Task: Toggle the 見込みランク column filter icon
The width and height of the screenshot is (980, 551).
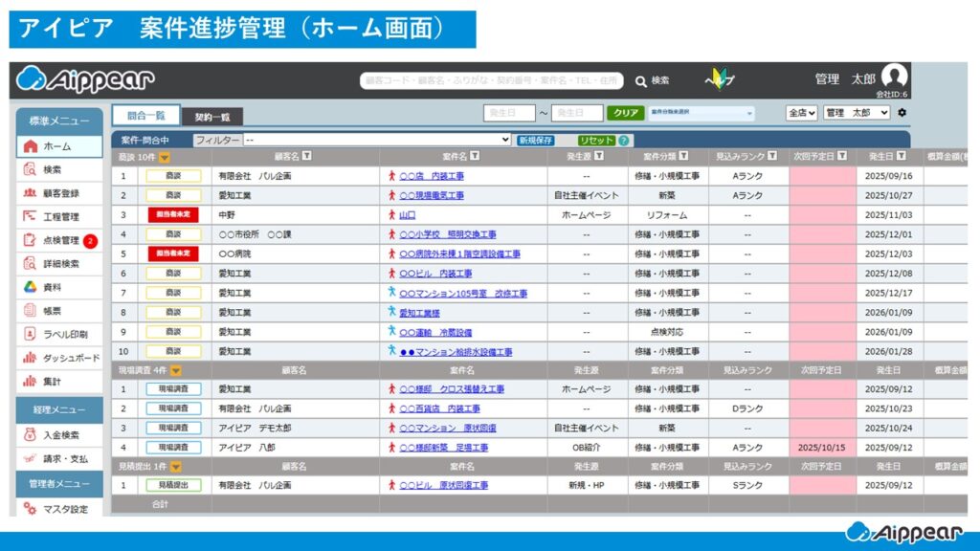Action: pos(771,156)
